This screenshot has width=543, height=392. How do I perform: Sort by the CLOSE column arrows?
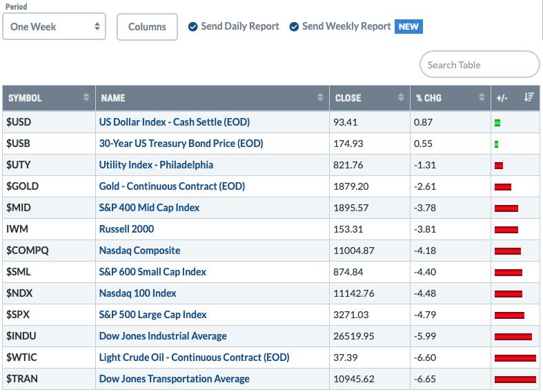click(x=401, y=97)
